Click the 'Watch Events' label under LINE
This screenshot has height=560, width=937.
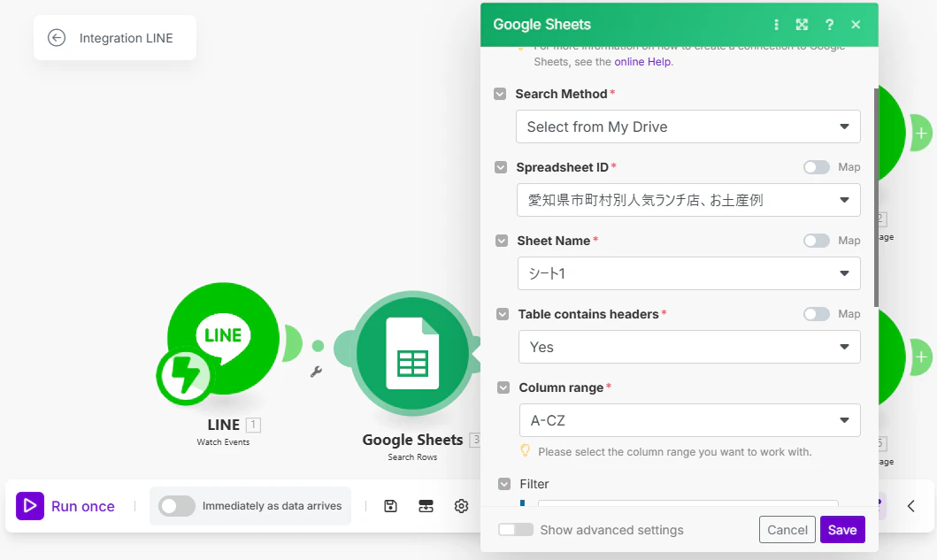click(x=224, y=442)
